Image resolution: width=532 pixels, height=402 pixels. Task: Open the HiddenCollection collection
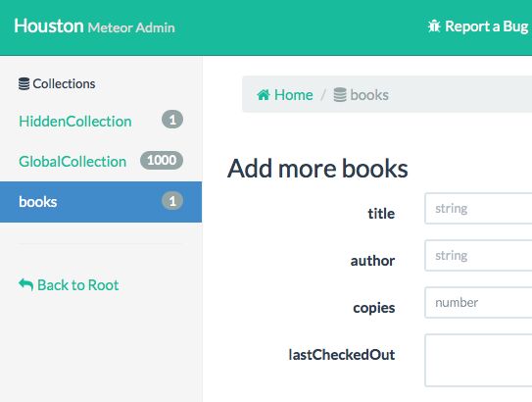tap(75, 122)
